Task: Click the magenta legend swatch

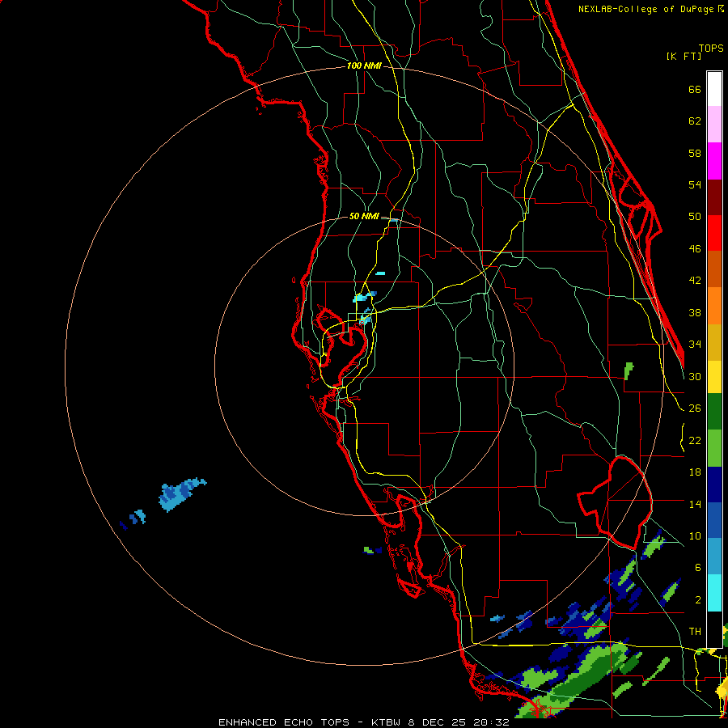Action: (x=714, y=161)
